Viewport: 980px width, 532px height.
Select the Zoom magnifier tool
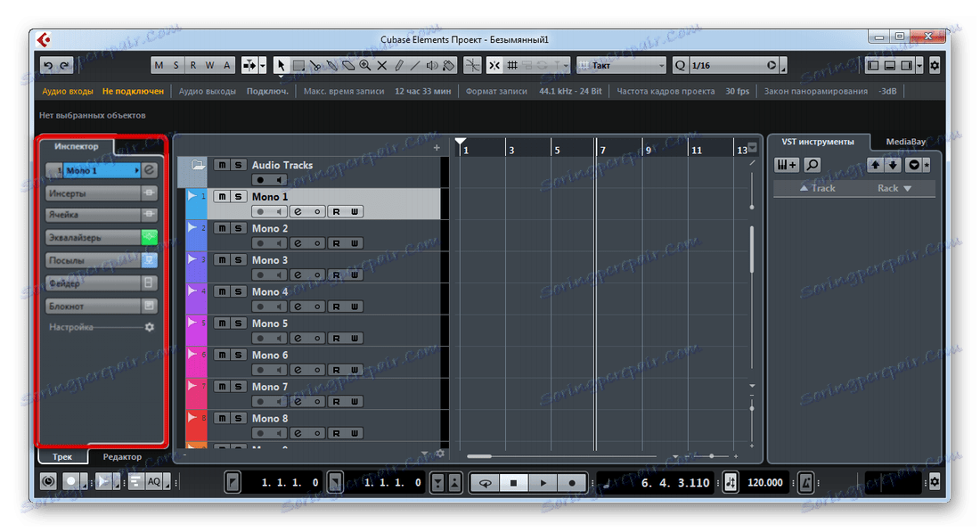[365, 65]
